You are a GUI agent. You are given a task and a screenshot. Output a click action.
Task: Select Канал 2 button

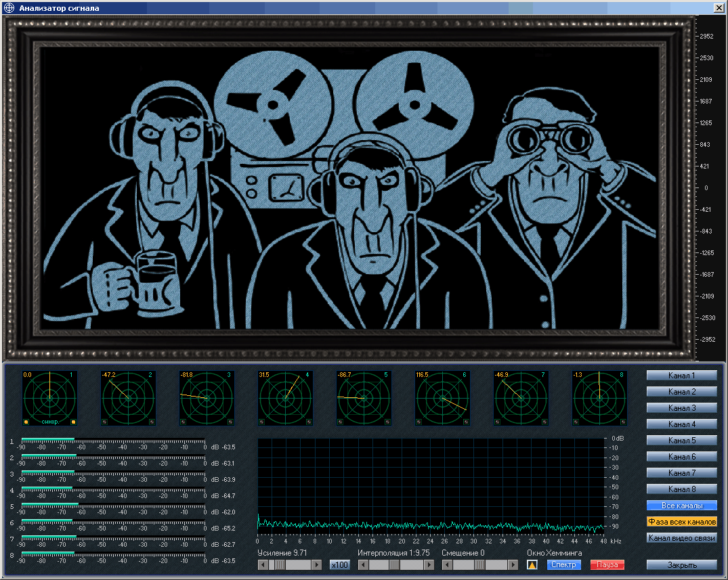point(681,392)
